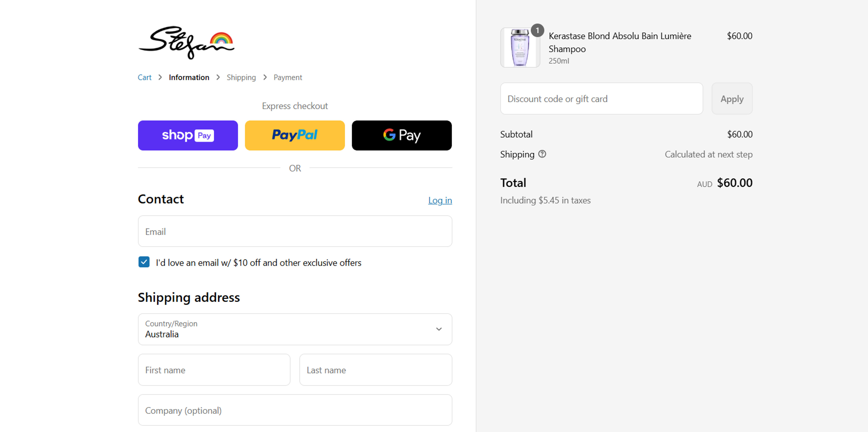Focus the Email input field
This screenshot has width=868, height=432.
[295, 231]
